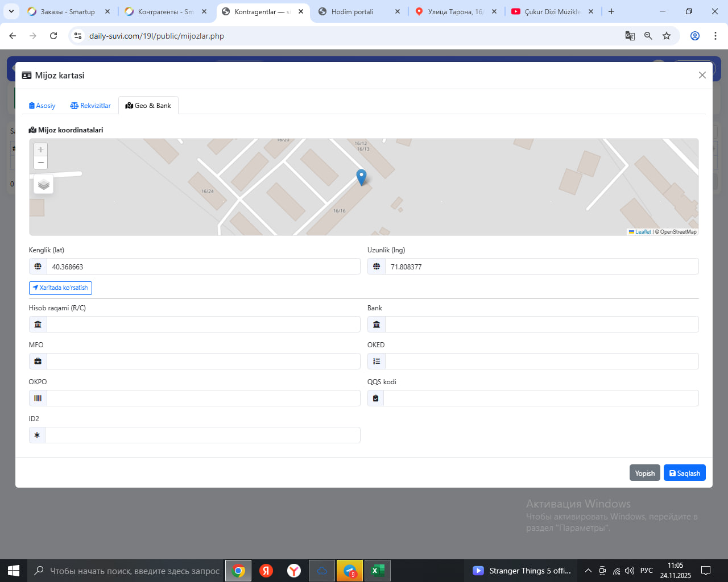Screen dimensions: 728x582
Task: Open Telegram from the taskbar
Action: coord(350,571)
